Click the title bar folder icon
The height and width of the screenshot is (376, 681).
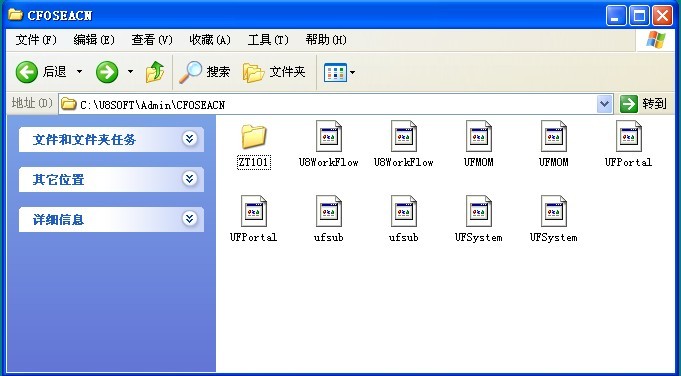click(x=15, y=14)
